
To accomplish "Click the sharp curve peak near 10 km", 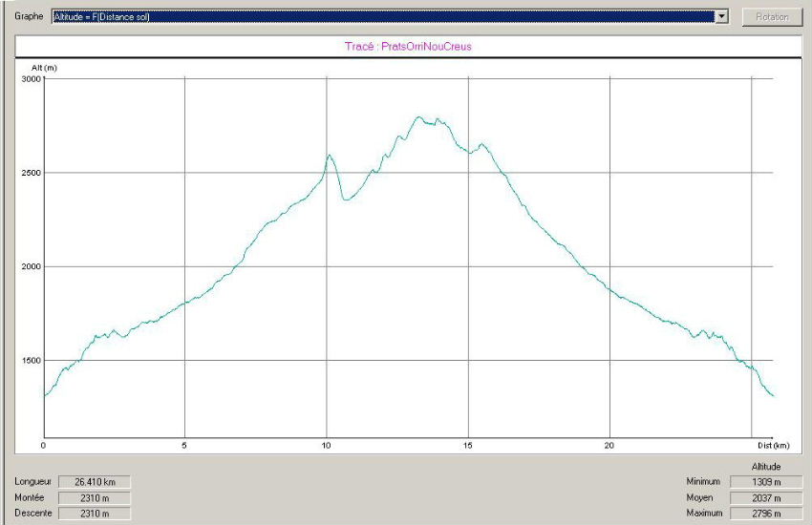I will click(x=329, y=155).
